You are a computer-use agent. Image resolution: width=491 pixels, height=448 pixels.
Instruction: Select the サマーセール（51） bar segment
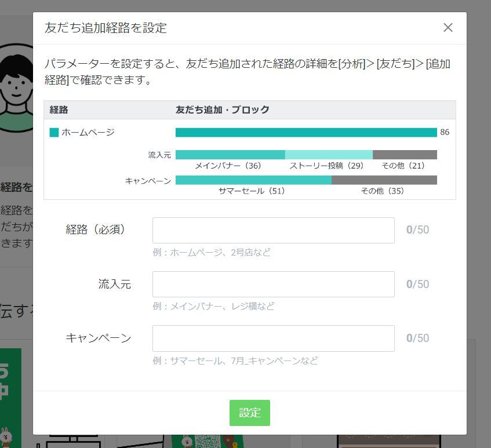tap(253, 180)
